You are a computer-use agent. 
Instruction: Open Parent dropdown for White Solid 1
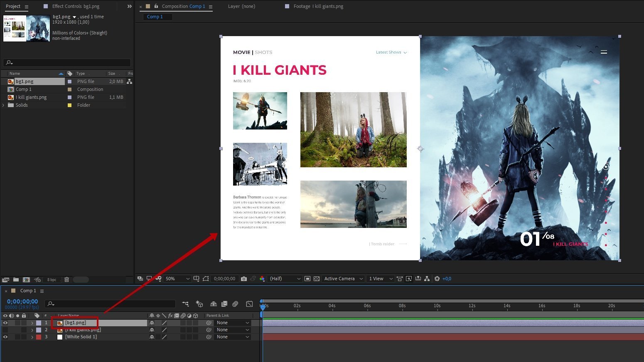pyautogui.click(x=233, y=337)
